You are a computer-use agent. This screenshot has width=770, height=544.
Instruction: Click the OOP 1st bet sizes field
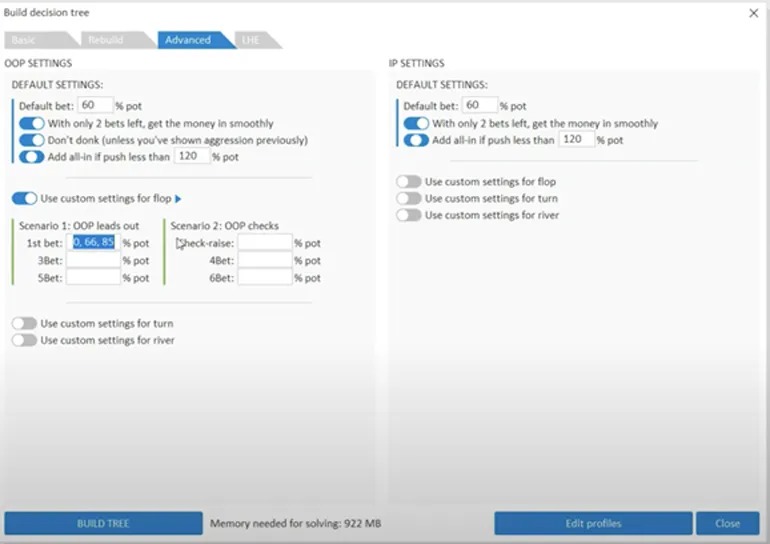pyautogui.click(x=93, y=243)
